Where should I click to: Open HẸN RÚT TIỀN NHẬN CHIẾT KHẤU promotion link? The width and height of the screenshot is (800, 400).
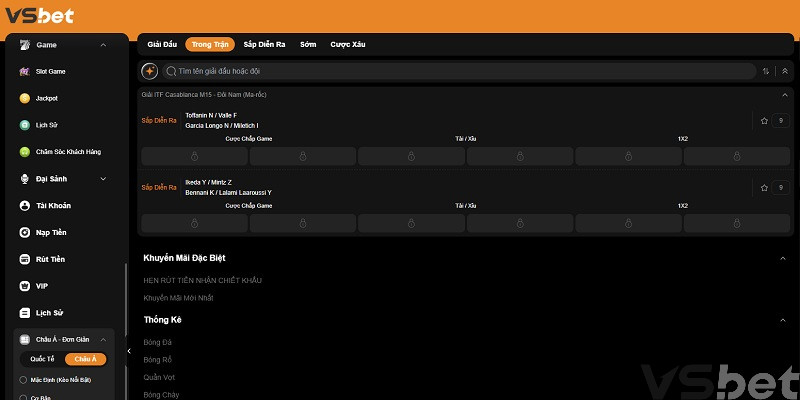click(203, 281)
